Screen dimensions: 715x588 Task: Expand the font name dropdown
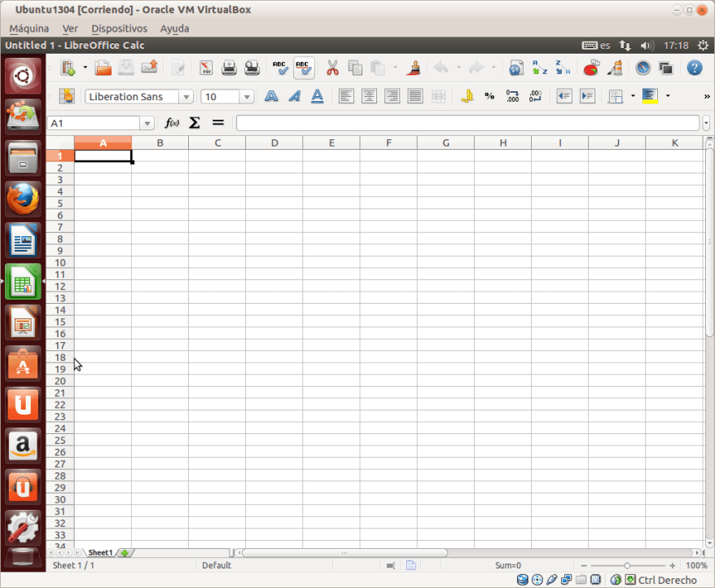[x=186, y=97]
